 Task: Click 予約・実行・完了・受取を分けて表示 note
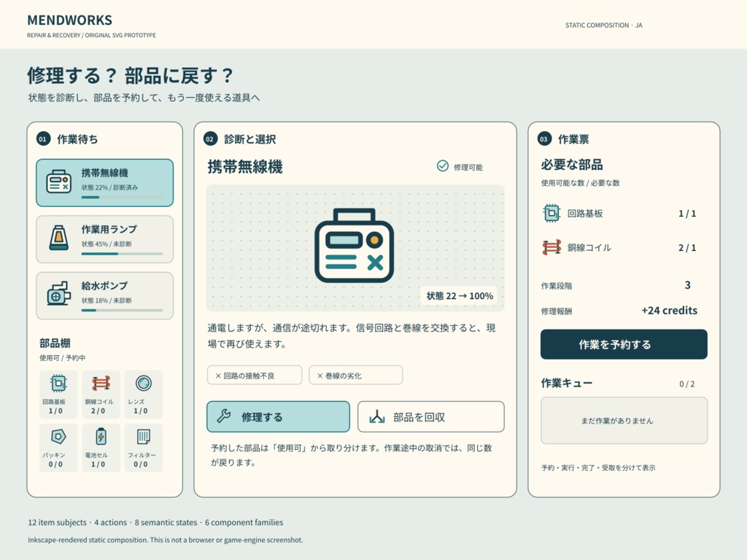click(598, 467)
